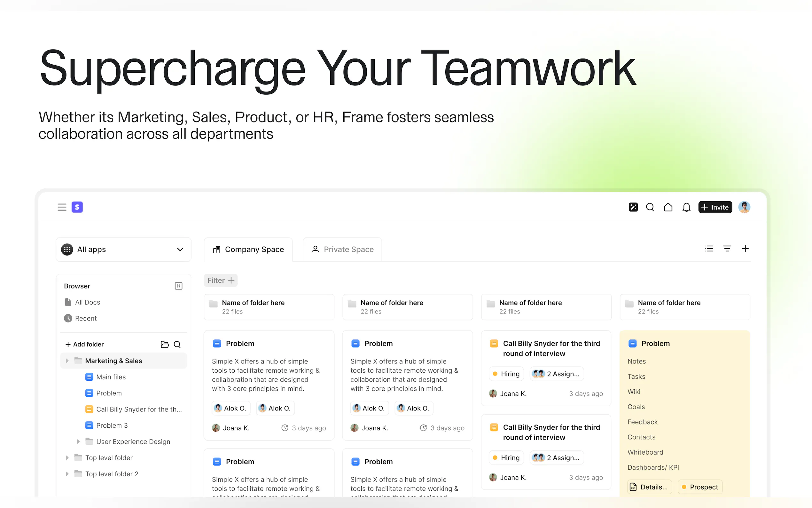The image size is (812, 508).
Task: Expand Top level folder 2
Action: [67, 474]
